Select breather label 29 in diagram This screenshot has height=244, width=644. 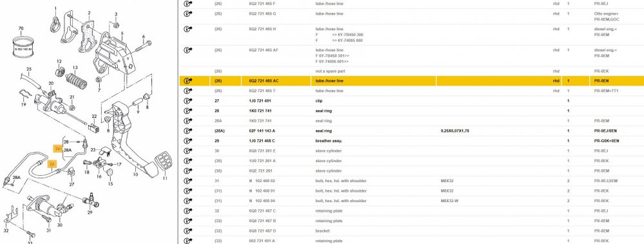90,212
